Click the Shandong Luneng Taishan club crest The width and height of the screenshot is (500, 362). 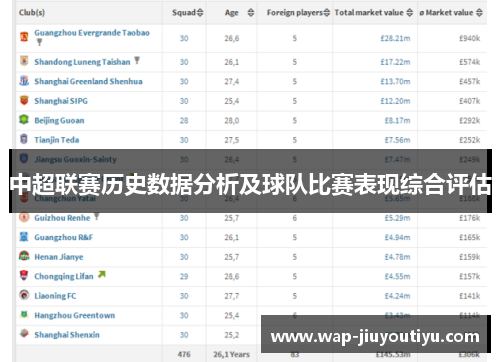(x=24, y=61)
